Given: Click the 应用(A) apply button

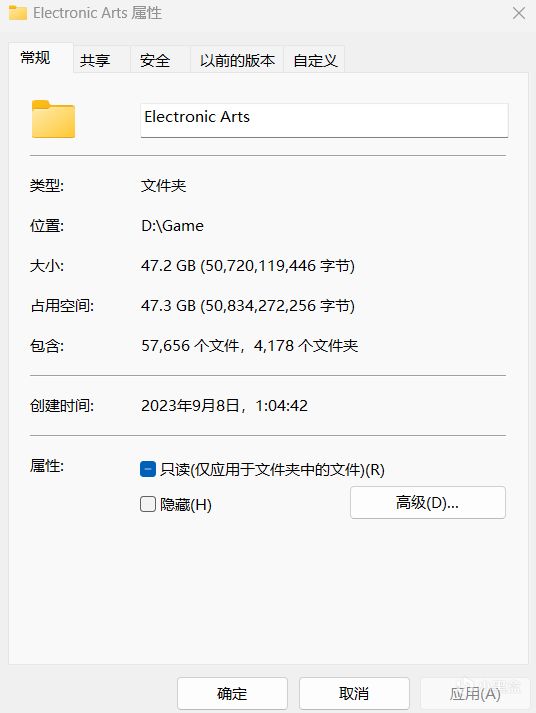Looking at the screenshot, I should point(475,693).
